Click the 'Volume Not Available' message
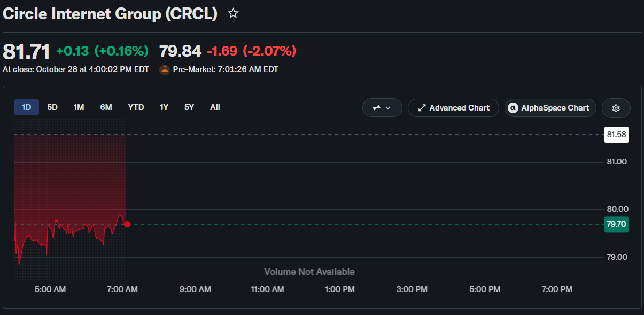Viewport: 644px width, 315px height. [309, 272]
